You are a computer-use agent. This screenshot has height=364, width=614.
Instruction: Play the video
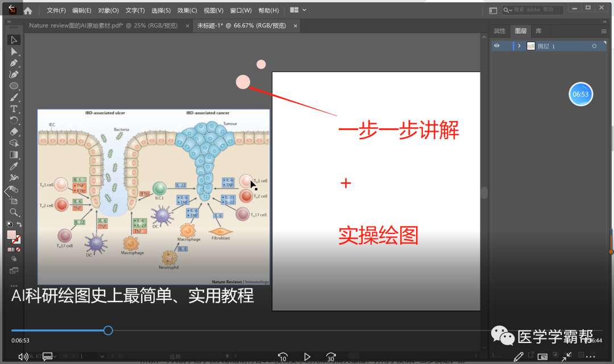point(307,357)
